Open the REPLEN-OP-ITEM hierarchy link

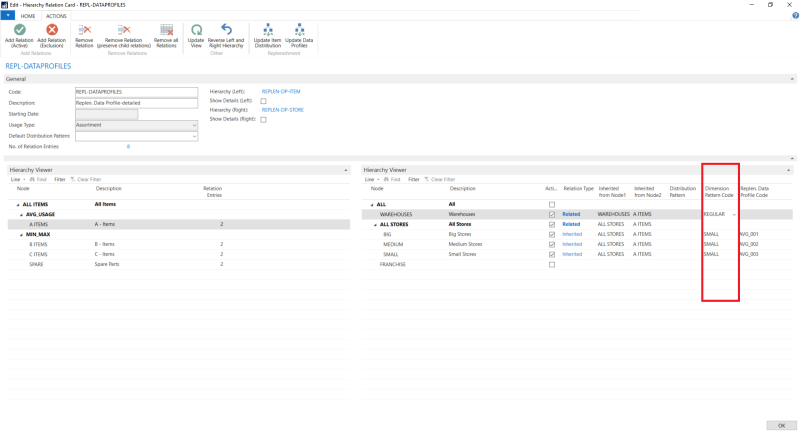coord(281,92)
